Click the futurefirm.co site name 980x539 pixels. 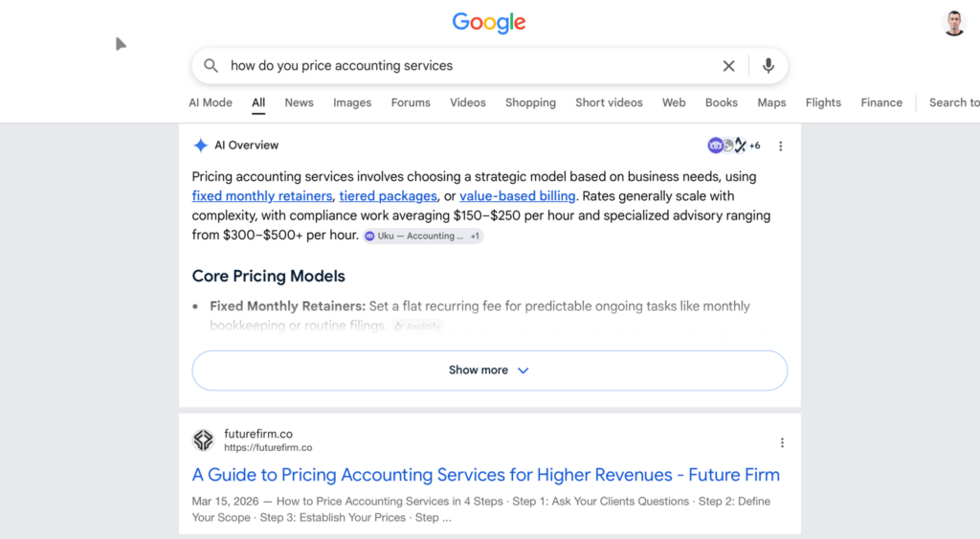click(x=258, y=434)
